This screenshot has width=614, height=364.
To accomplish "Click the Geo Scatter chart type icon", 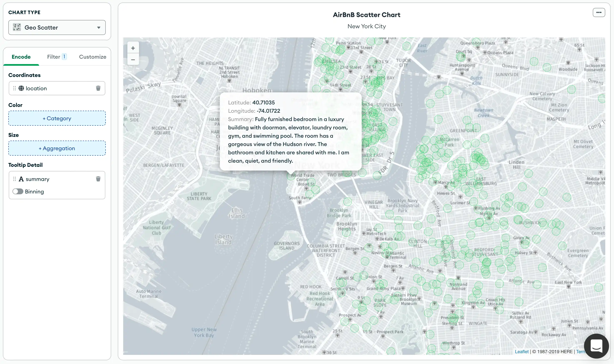I will tap(17, 27).
